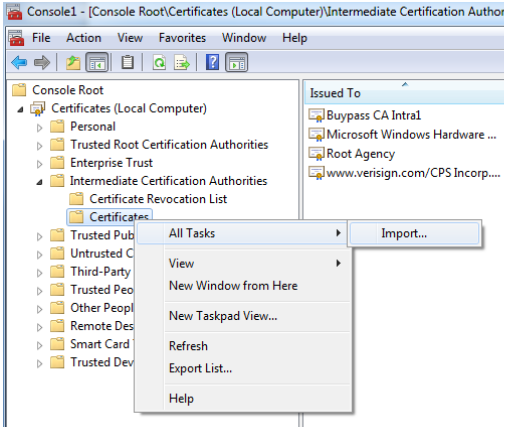Screen dimensions: 507x433
Task: Expand the Enterprise Trust node
Action: tap(40, 164)
